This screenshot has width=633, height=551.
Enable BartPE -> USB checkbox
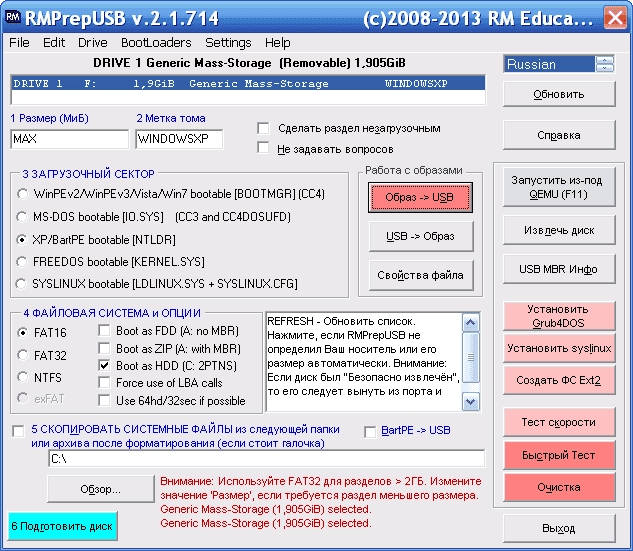[370, 432]
